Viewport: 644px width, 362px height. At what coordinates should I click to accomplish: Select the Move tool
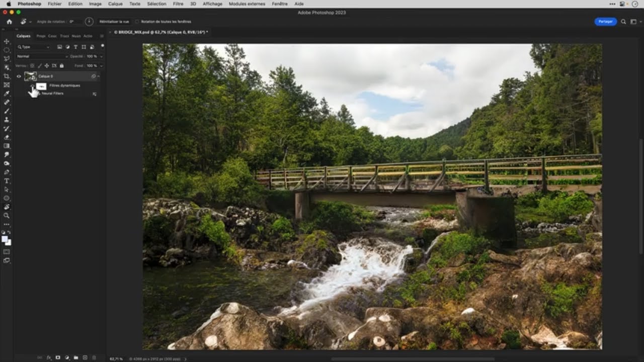7,41
